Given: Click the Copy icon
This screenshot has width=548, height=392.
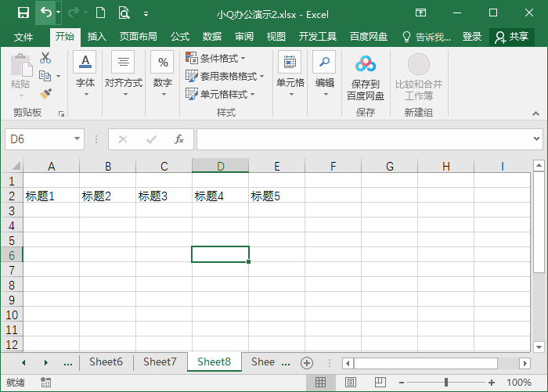Looking at the screenshot, I should click(45, 76).
